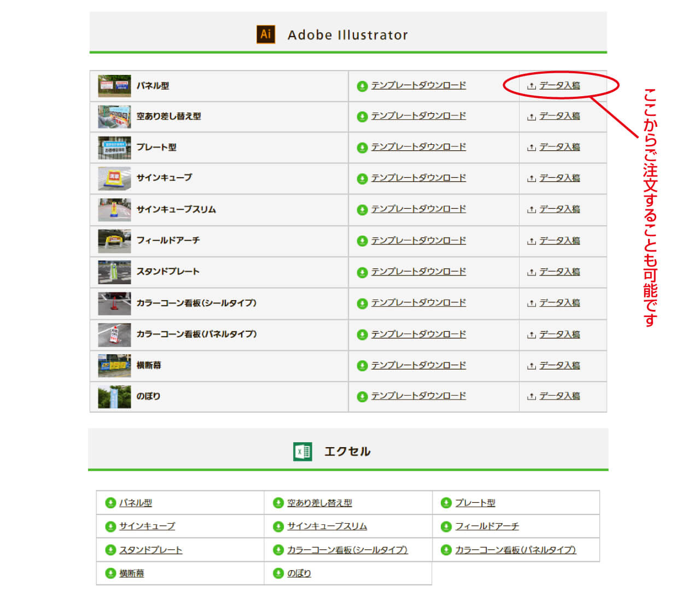Open the 空あり差し替え型 thumbnail image
The width and height of the screenshot is (700, 598).
pos(114,116)
